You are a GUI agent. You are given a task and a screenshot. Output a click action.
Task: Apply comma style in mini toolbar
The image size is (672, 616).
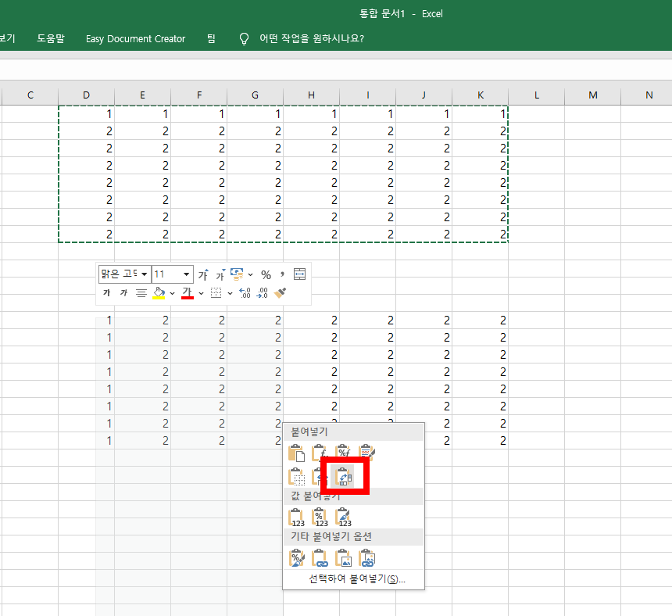click(x=282, y=274)
